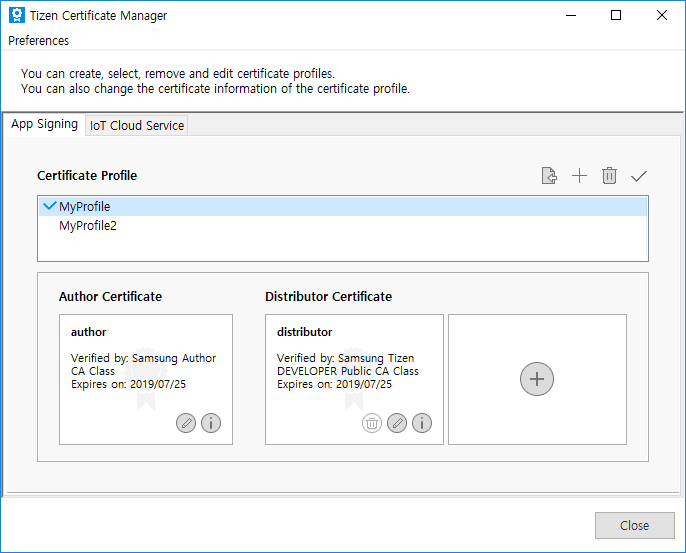Remove the distributor certificate using trash icon
Screen dimensions: 686x553
point(372,423)
